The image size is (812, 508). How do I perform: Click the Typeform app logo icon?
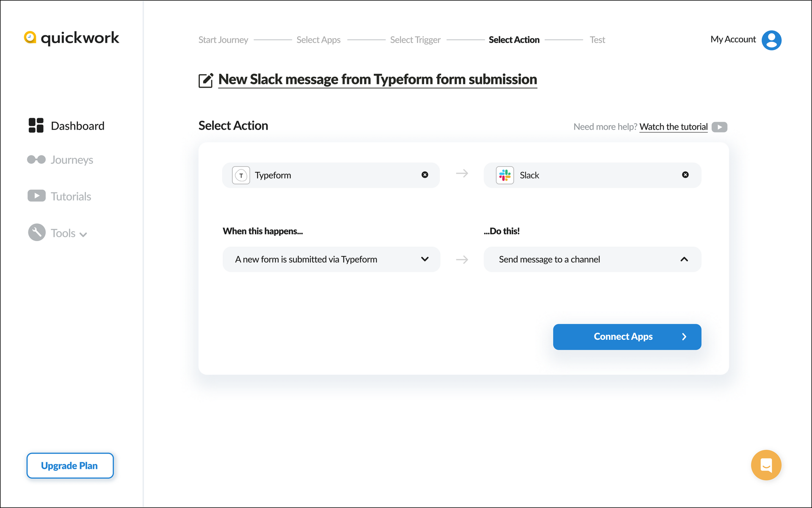coord(241,175)
